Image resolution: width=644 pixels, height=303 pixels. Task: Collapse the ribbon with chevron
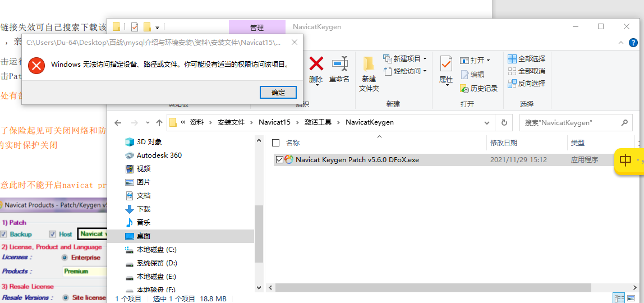click(x=620, y=42)
